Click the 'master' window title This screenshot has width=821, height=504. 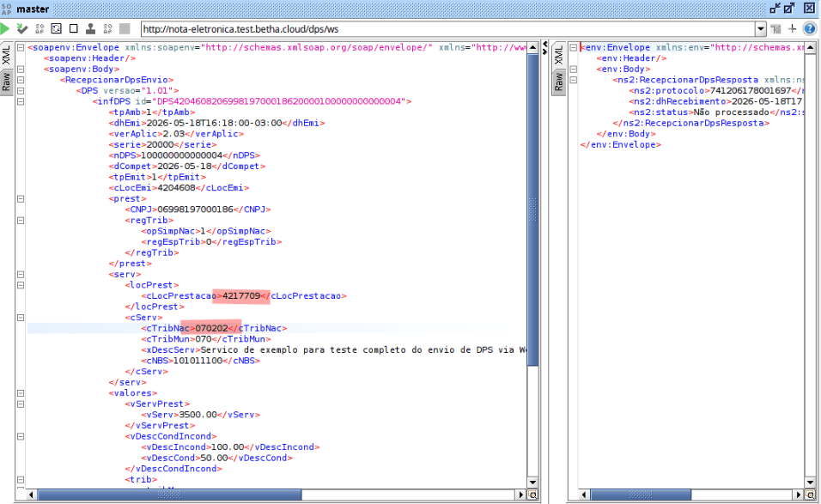[x=33, y=9]
